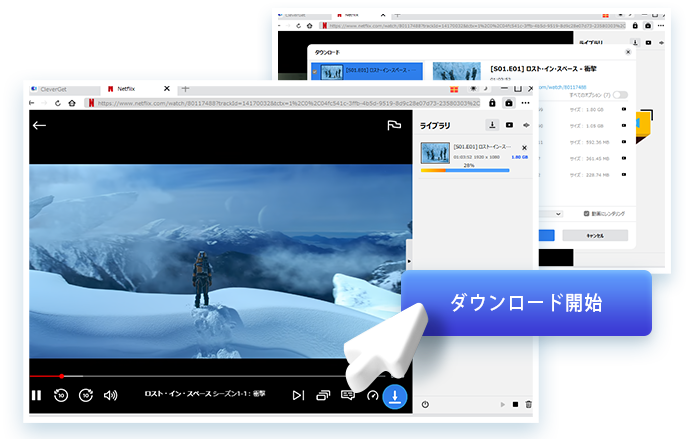The image size is (686, 439).
Task: Close the ダウンロード dialog in back window
Action: (x=628, y=52)
